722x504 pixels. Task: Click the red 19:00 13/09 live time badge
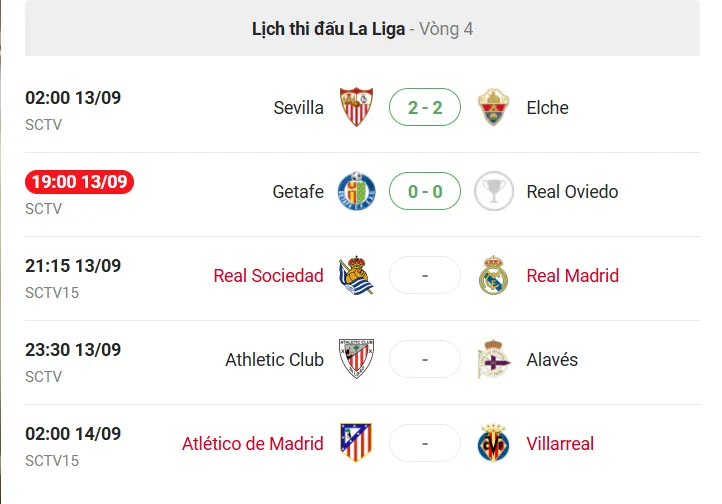(x=79, y=182)
